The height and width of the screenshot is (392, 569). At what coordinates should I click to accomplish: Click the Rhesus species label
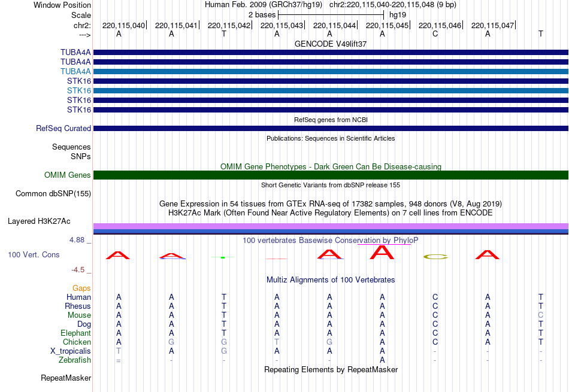[78, 306]
